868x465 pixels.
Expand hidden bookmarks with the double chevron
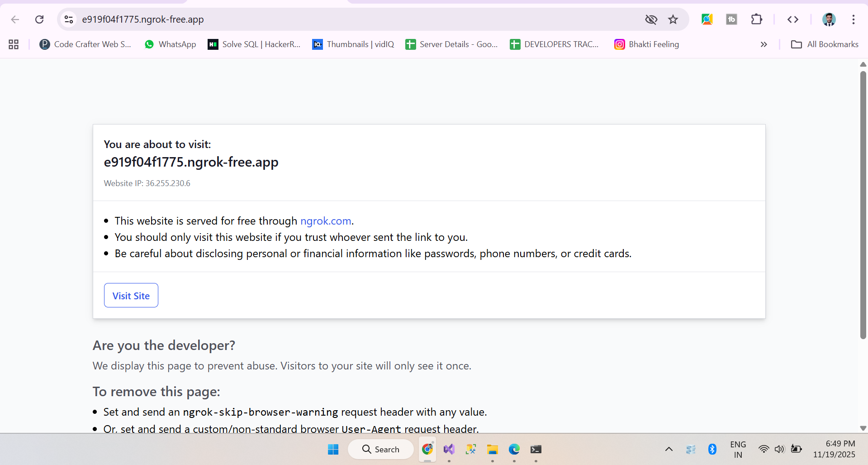click(764, 44)
